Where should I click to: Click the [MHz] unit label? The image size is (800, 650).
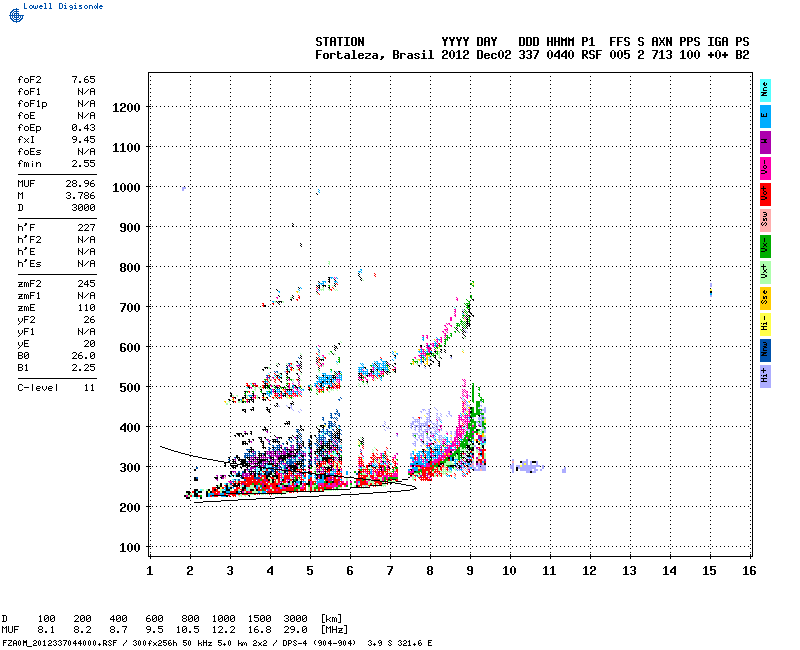[x=335, y=630]
